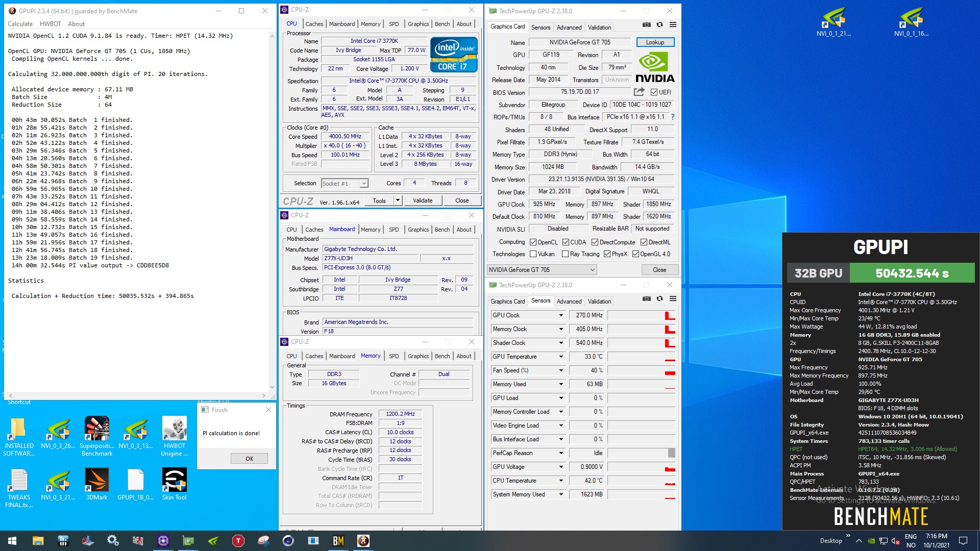980x551 pixels.
Task: Open the purple CPU-Z taskbar icon
Action: 163,541
